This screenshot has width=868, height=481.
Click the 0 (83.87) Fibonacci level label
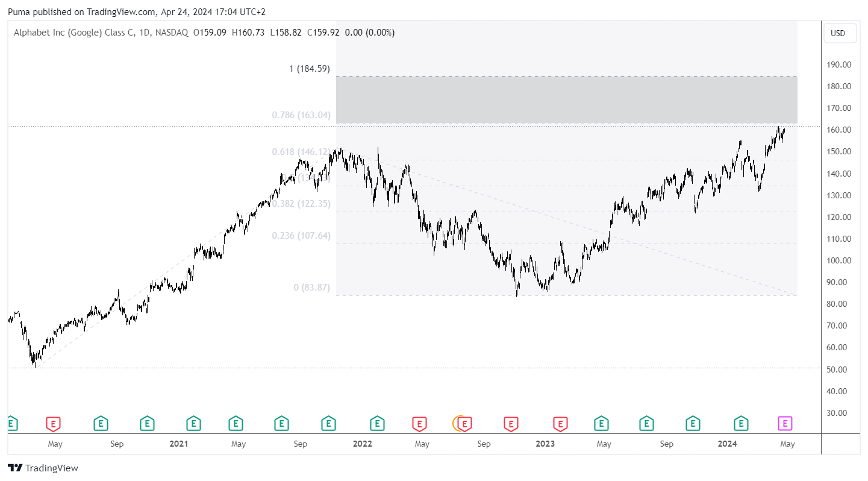point(312,288)
